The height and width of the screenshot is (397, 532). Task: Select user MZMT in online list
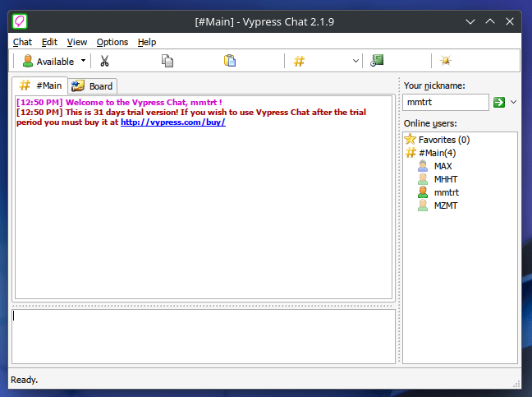(x=446, y=205)
